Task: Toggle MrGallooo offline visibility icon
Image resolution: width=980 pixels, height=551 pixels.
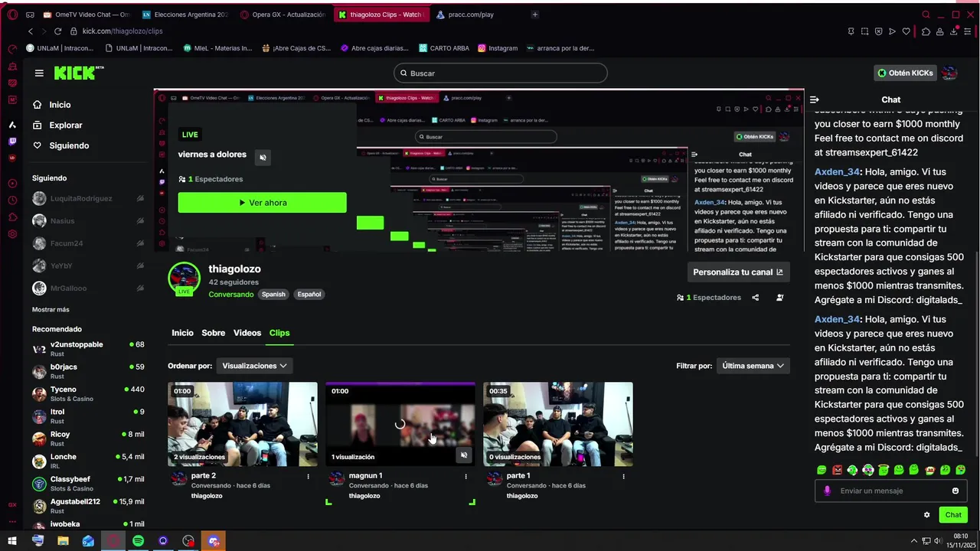Action: click(x=140, y=289)
